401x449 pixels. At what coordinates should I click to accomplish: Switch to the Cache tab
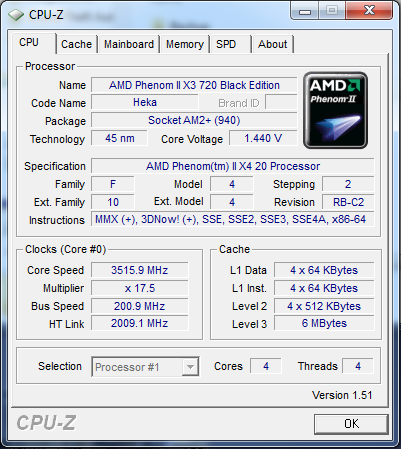click(x=76, y=44)
